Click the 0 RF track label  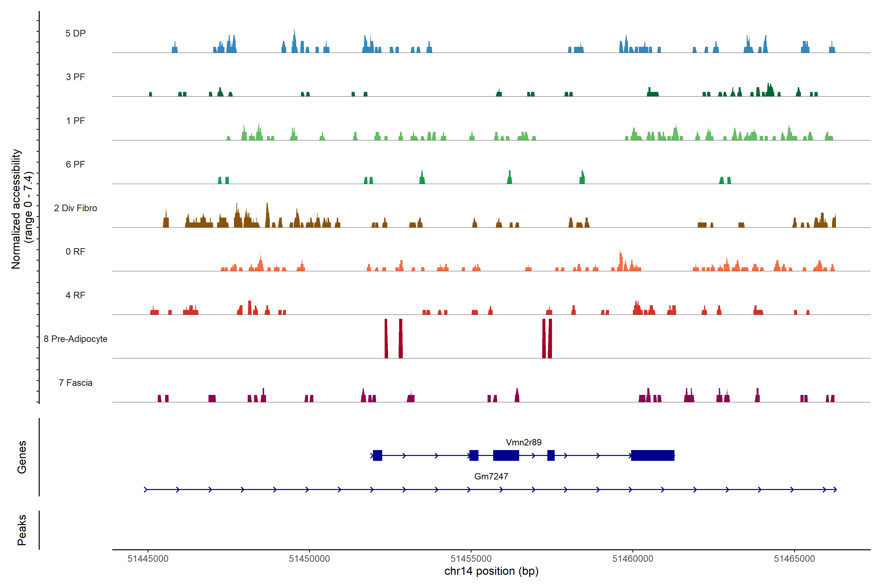[75, 252]
